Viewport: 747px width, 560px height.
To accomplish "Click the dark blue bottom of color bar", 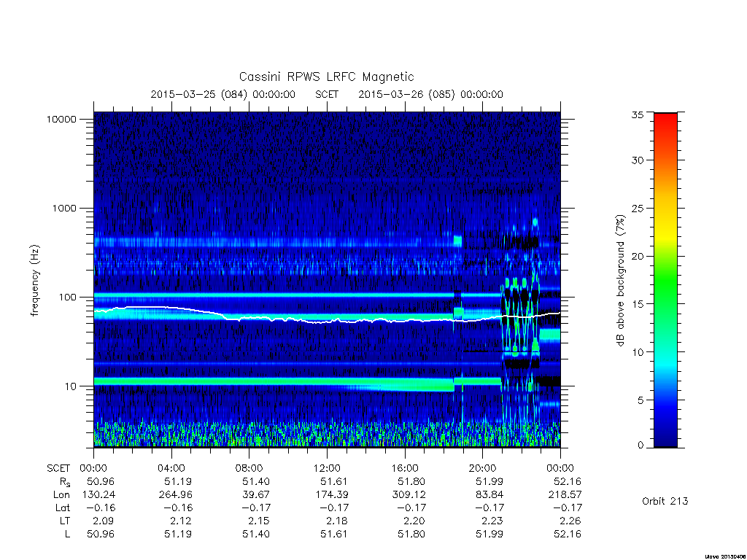I will pos(665,436).
